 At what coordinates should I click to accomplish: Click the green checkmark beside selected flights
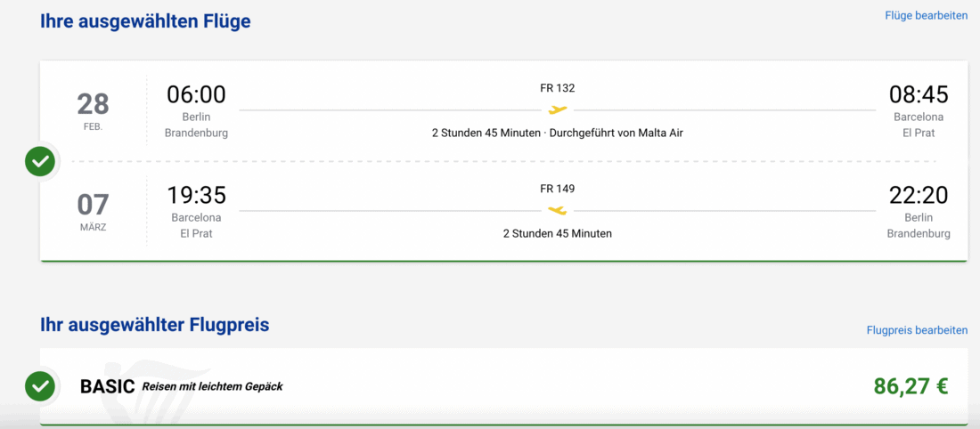(x=40, y=161)
